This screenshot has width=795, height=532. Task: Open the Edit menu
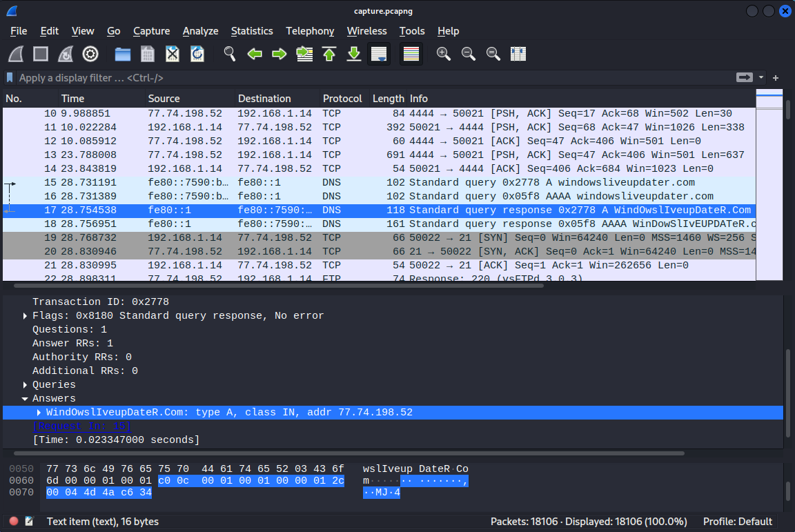[50, 31]
